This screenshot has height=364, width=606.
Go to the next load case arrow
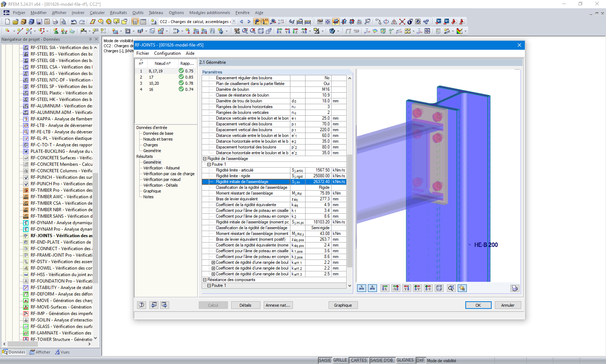tap(249, 22)
